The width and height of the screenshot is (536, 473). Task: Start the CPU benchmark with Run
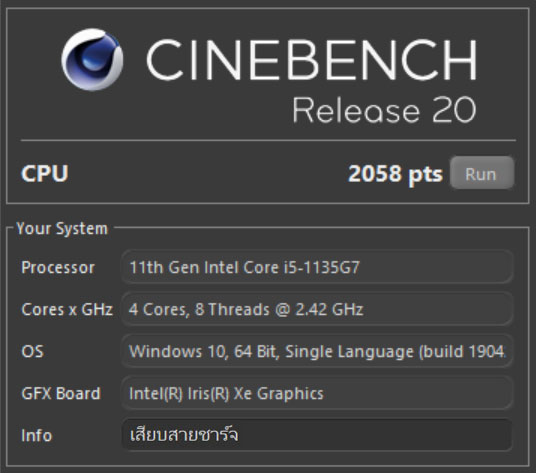(482, 173)
